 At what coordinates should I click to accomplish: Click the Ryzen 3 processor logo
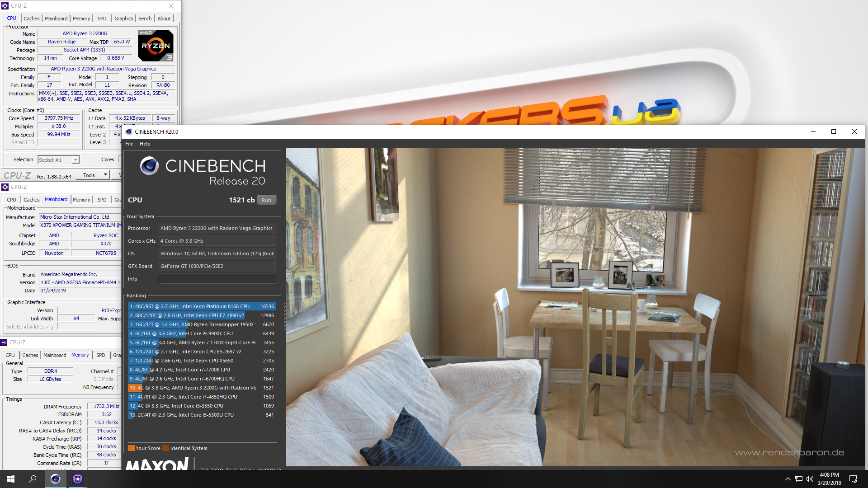point(156,46)
